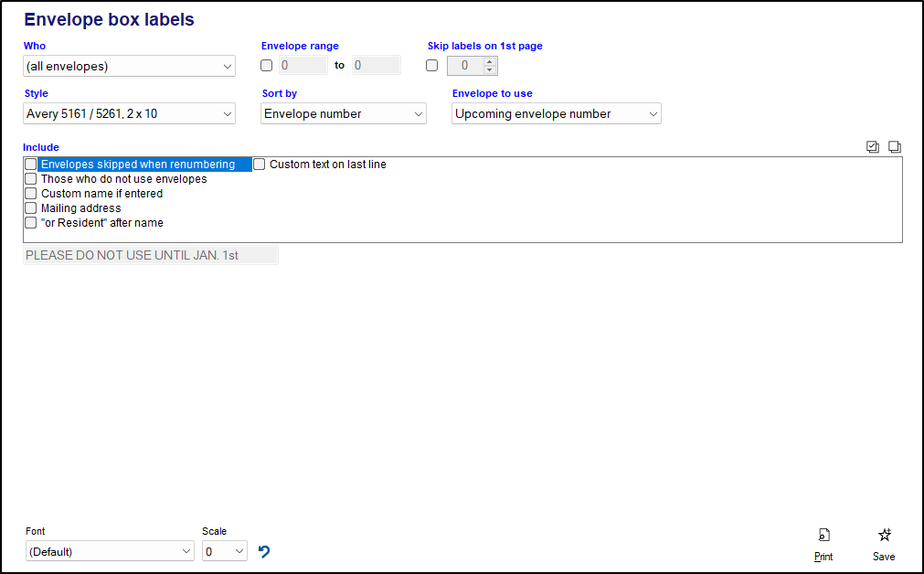The height and width of the screenshot is (574, 924).
Task: Open the Font dropdown
Action: tap(110, 551)
